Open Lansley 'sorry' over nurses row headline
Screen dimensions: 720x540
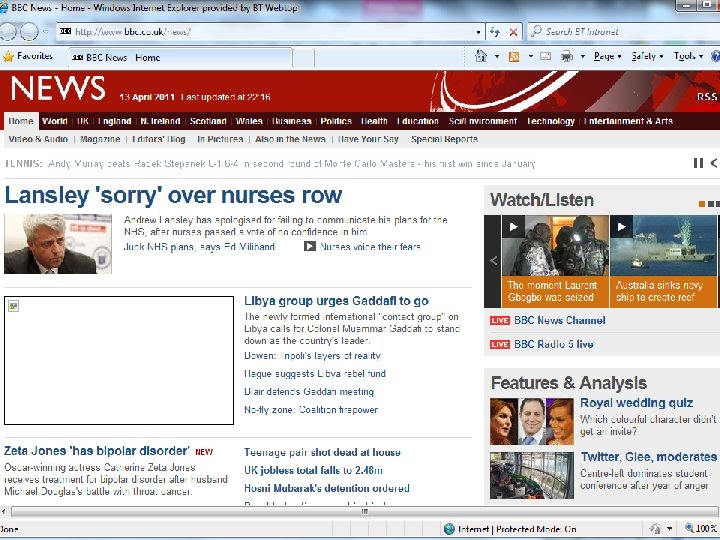[174, 195]
